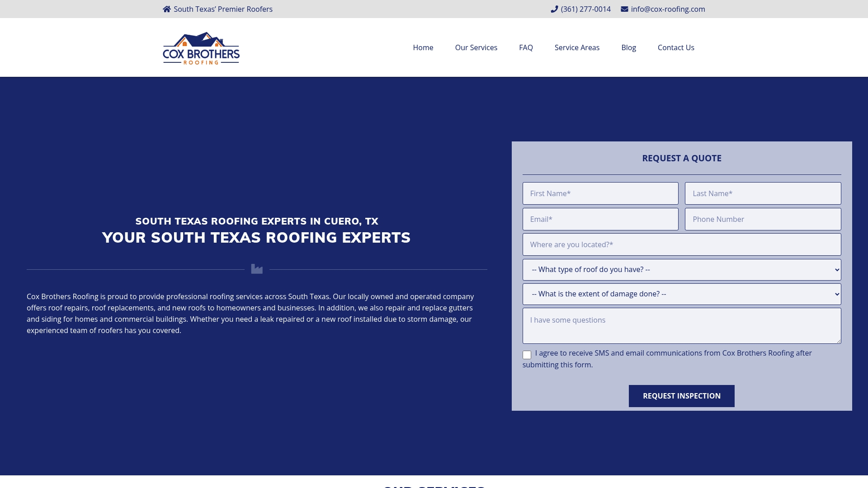Viewport: 868px width, 488px height.
Task: Click into the Email field
Action: [x=600, y=219]
